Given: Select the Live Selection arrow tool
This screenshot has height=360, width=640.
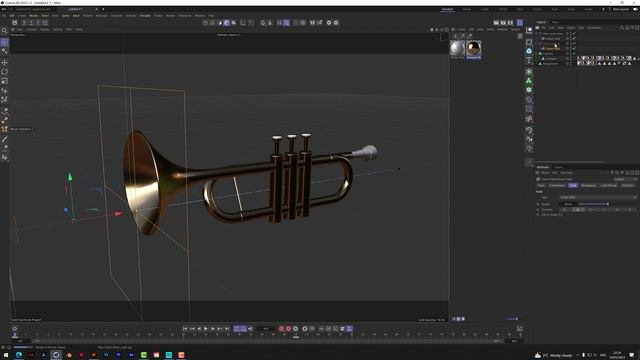Looking at the screenshot, I should [x=4, y=42].
